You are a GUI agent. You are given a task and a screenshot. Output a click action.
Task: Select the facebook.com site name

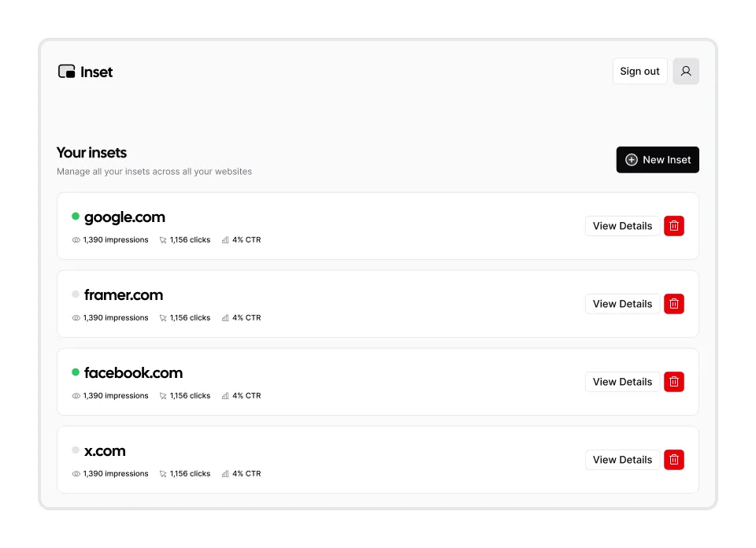tap(133, 372)
